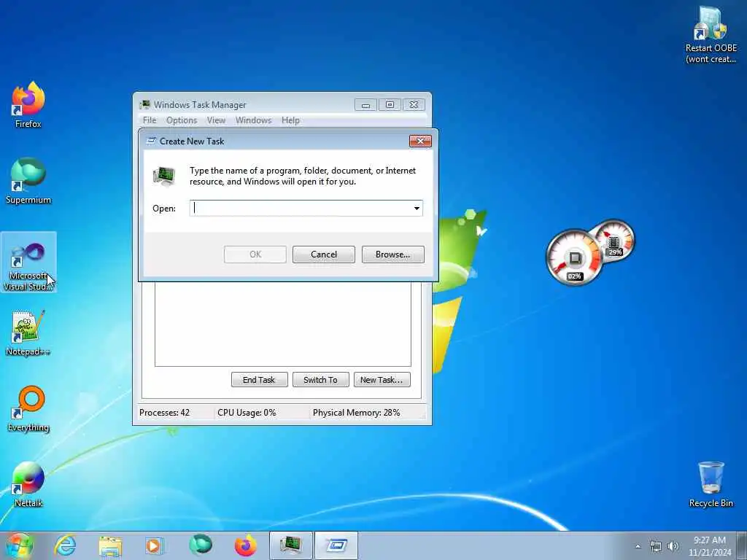
Task: Launch Supermium from the taskbar
Action: (201, 545)
